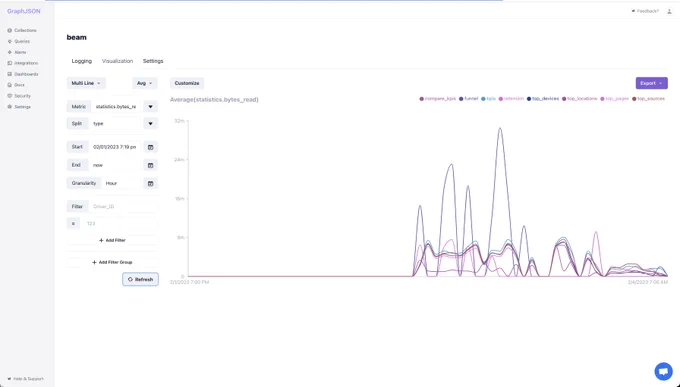Click the equals operator selector
Image resolution: width=680 pixels, height=387 pixels.
(73, 223)
